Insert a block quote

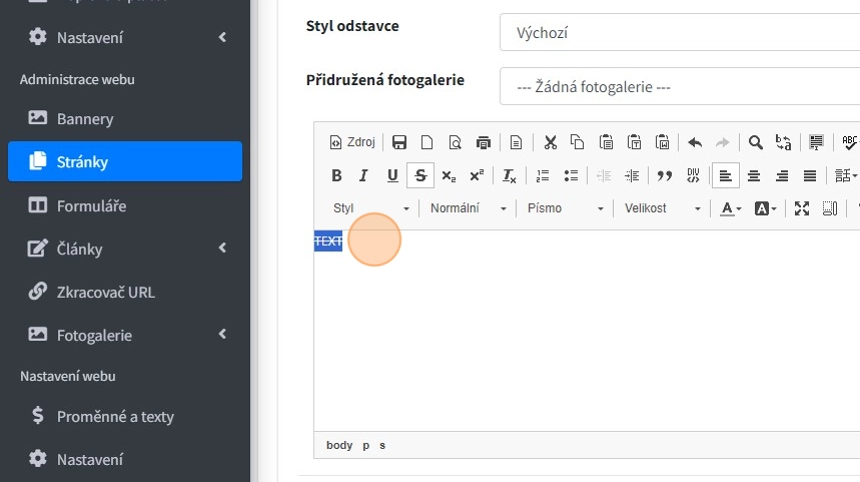pyautogui.click(x=665, y=176)
